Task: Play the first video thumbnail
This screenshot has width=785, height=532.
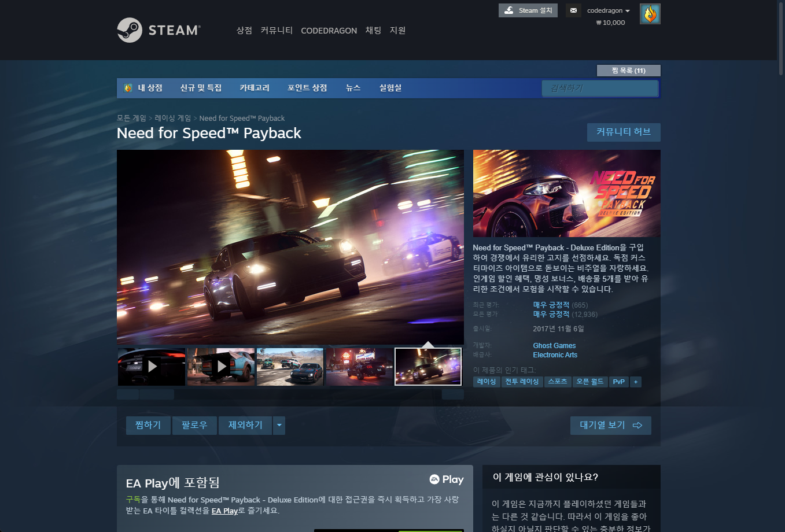Action: coord(152,367)
